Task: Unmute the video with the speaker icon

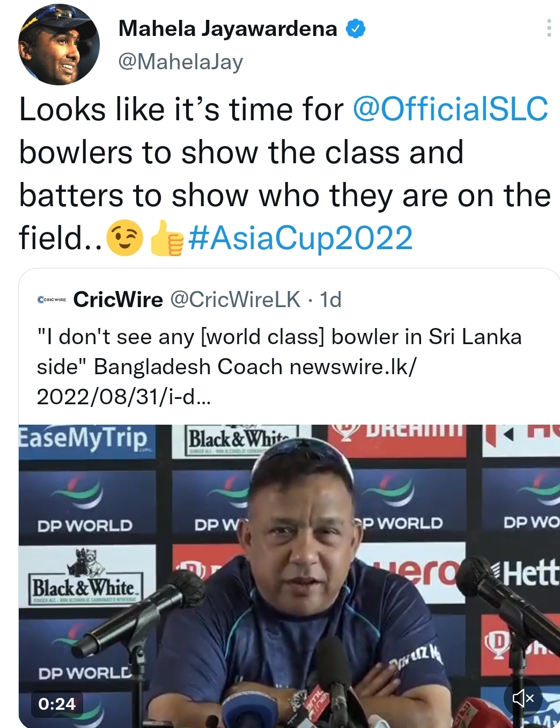Action: pos(523,697)
